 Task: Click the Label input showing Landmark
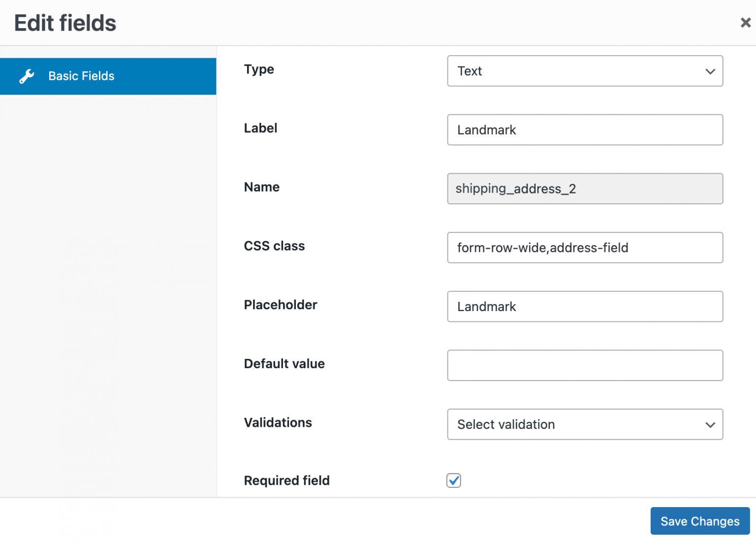pyautogui.click(x=585, y=130)
